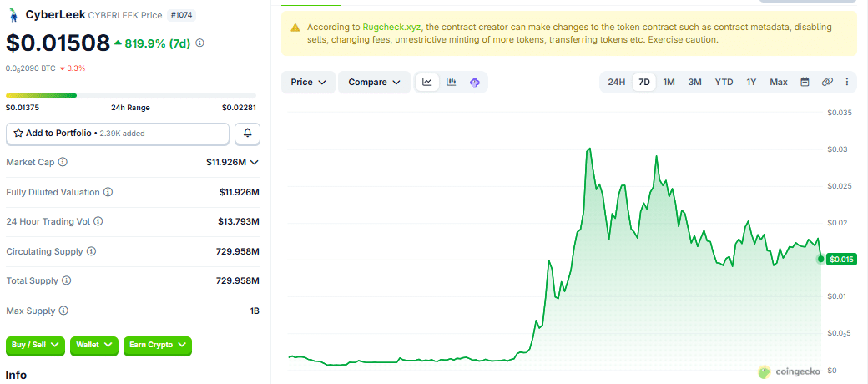
Task: Select the 1Y time range
Action: (751, 82)
